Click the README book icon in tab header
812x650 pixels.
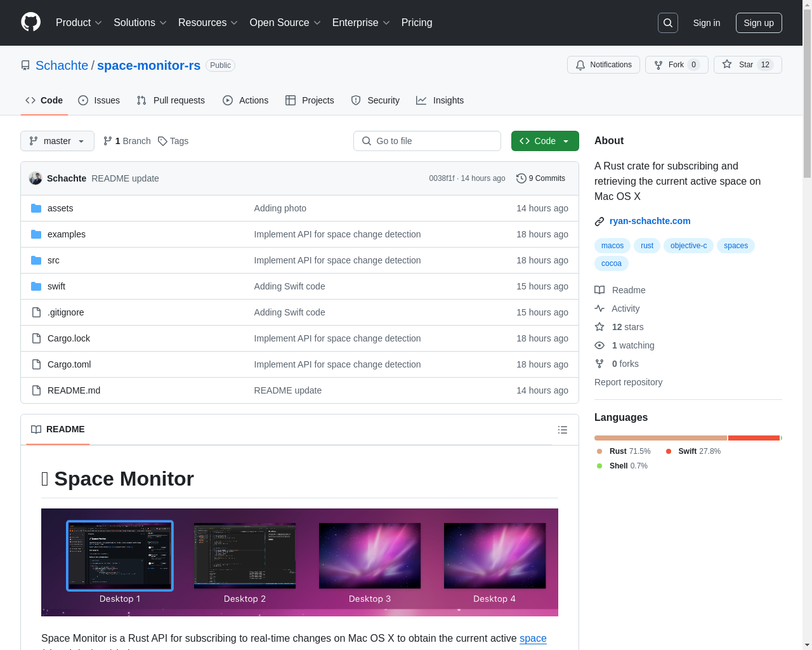point(36,429)
